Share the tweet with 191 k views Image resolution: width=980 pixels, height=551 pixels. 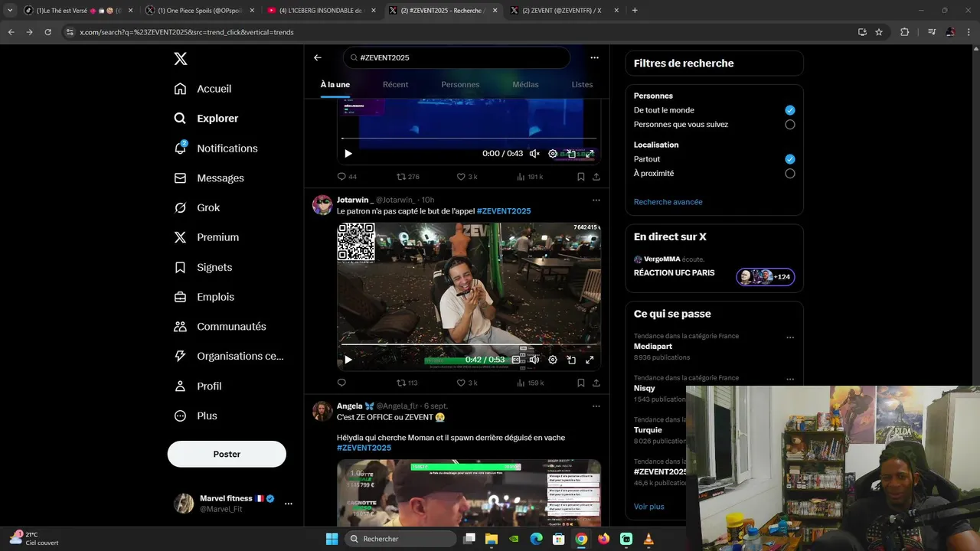[596, 177]
